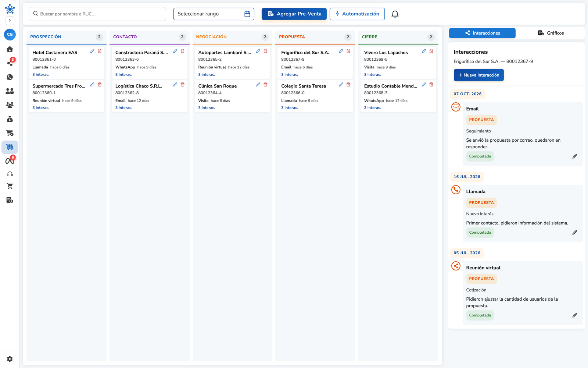The height and width of the screenshot is (368, 588).
Task: Edit the Reunión virtual interaction entry
Action: pyautogui.click(x=575, y=315)
